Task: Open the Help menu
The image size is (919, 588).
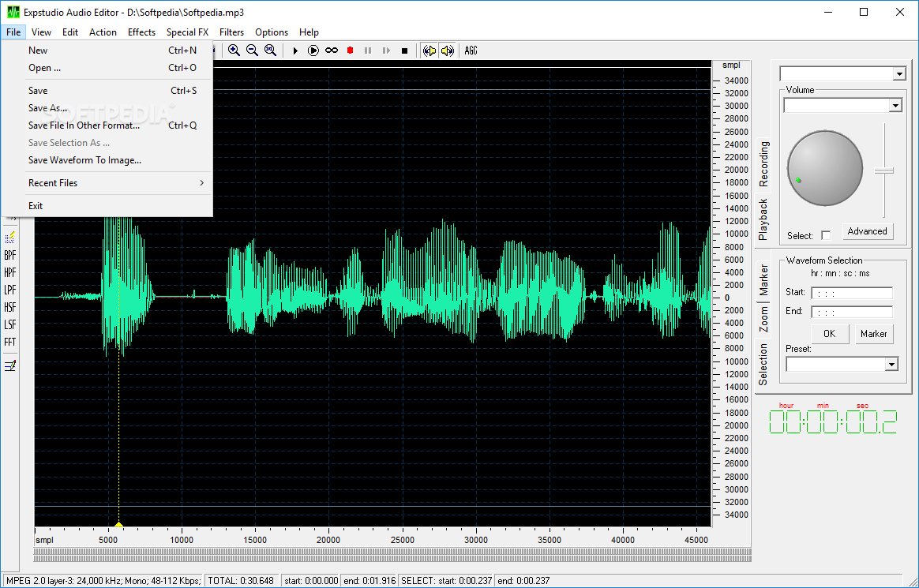Action: click(x=309, y=32)
